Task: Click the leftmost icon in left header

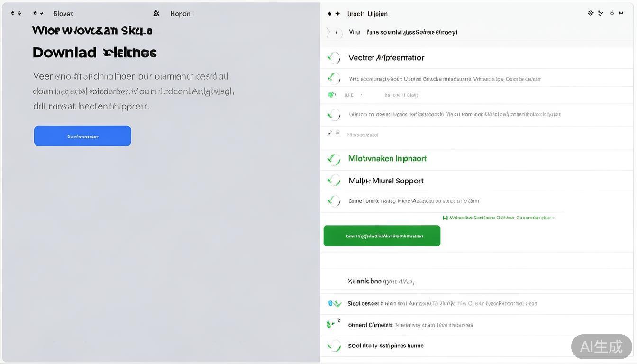Action: (16, 13)
